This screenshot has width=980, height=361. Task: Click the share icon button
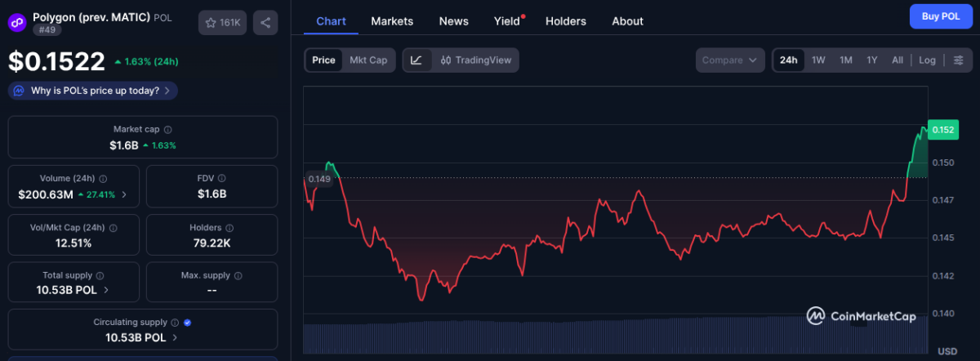(x=265, y=22)
